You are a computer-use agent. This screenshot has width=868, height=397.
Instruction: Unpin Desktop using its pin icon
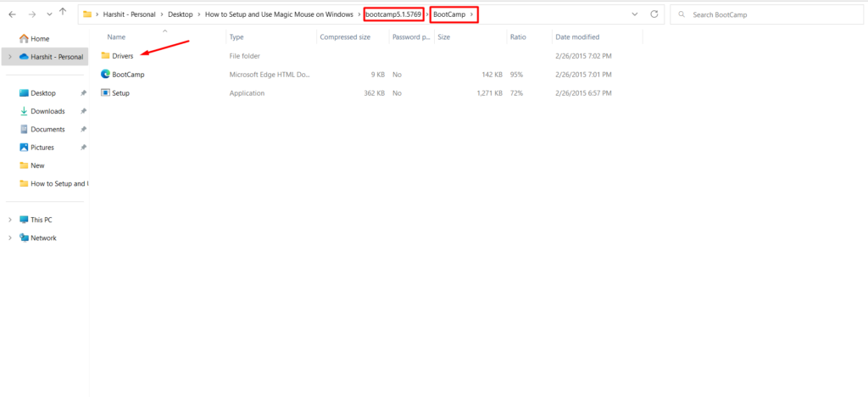(x=83, y=93)
